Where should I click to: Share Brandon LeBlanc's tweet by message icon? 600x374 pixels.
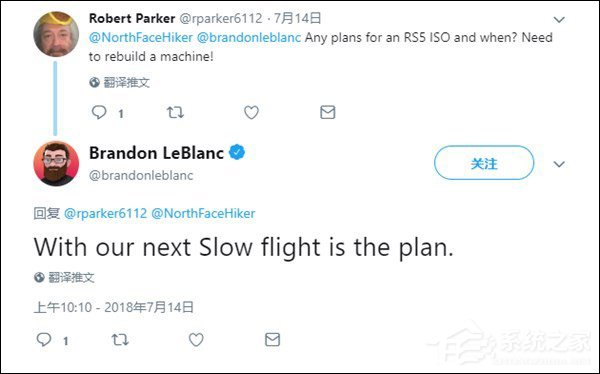pyautogui.click(x=272, y=340)
